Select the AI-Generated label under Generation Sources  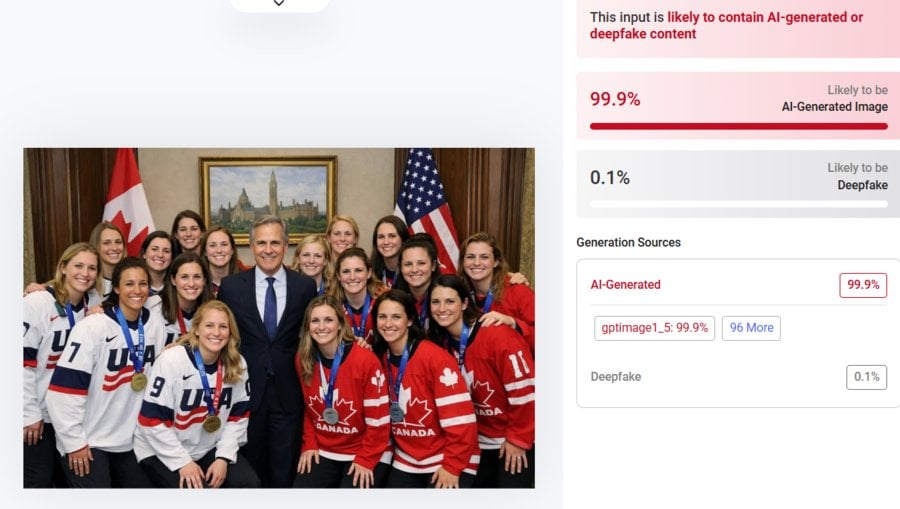tap(626, 285)
